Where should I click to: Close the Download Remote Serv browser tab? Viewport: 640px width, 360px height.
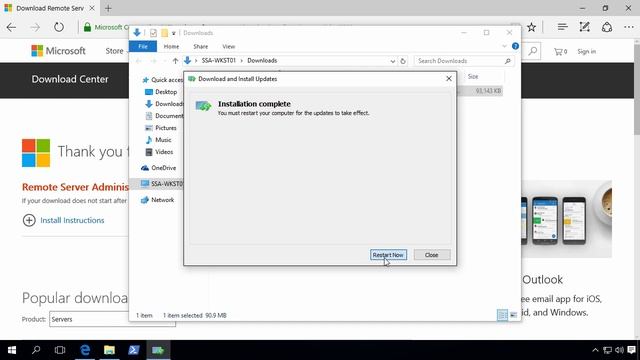92,8
